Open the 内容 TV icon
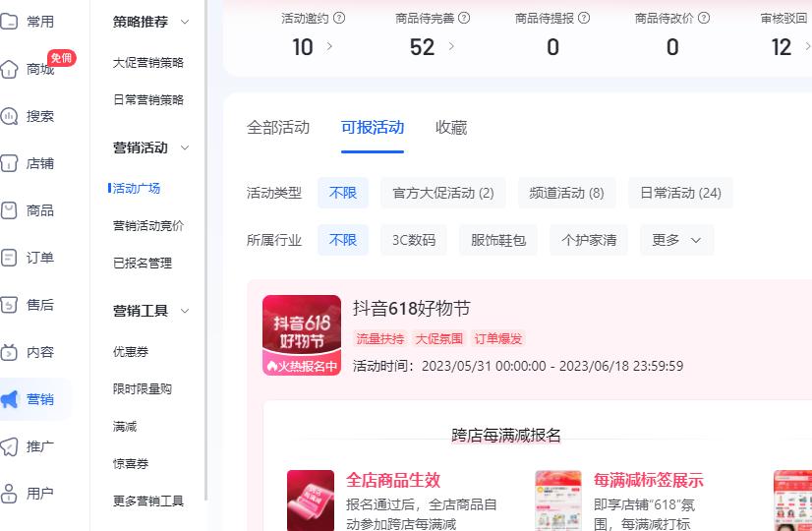 (x=9, y=352)
